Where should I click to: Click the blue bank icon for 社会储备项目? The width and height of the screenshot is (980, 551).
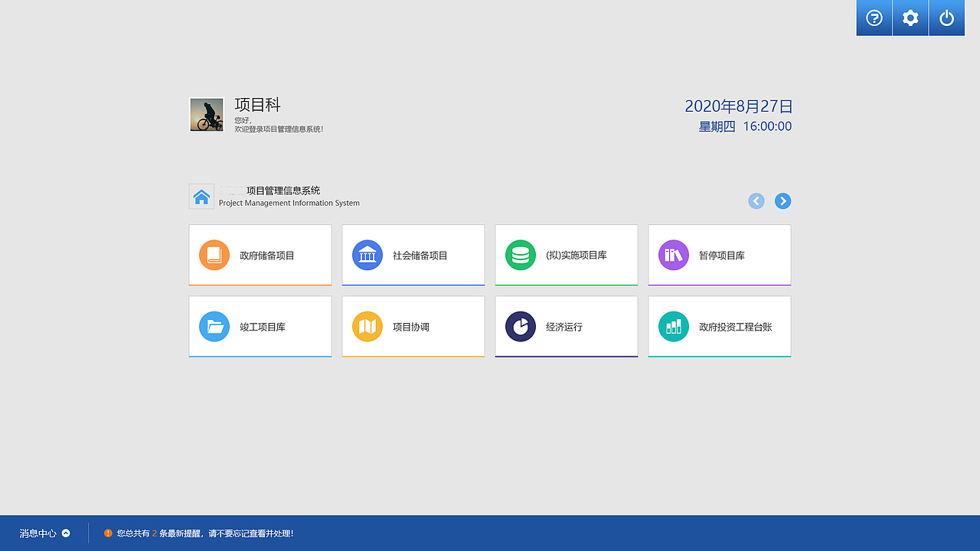(367, 255)
